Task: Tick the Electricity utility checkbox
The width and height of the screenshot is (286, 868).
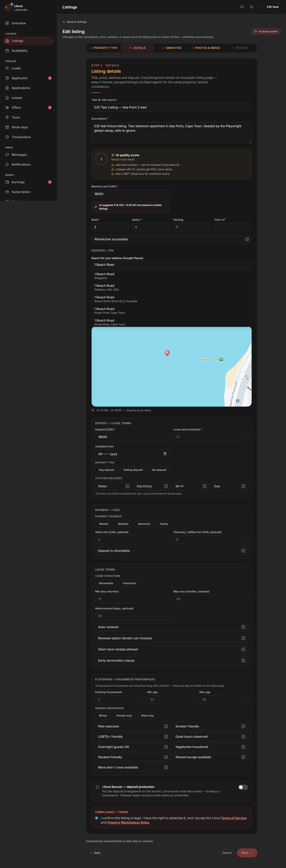Action: click(166, 486)
